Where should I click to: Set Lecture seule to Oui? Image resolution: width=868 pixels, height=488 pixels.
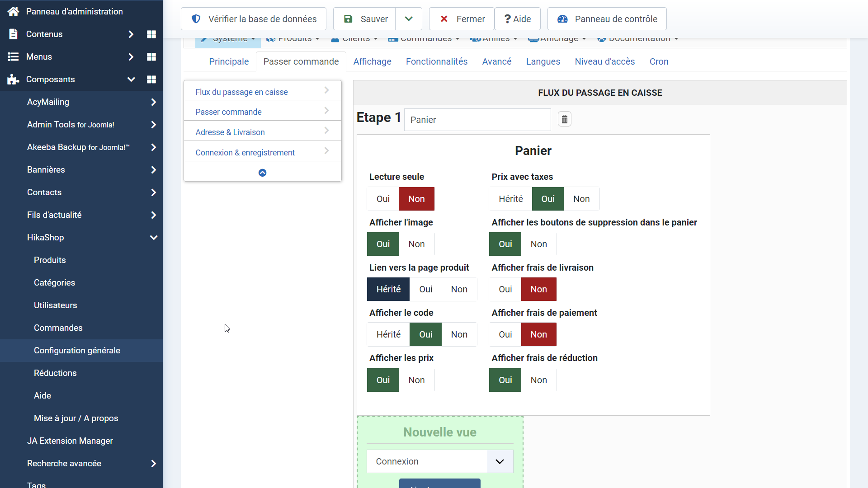click(x=383, y=199)
